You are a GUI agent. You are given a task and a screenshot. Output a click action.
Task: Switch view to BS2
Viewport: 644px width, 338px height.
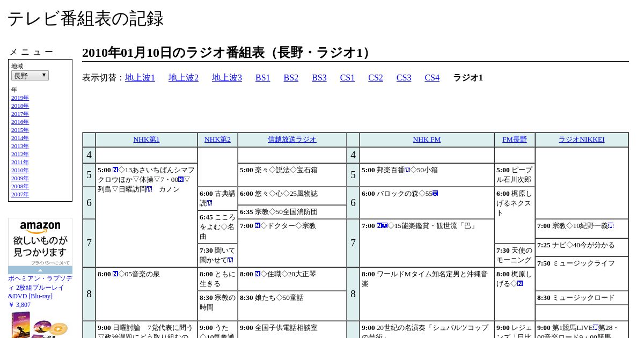tap(291, 78)
